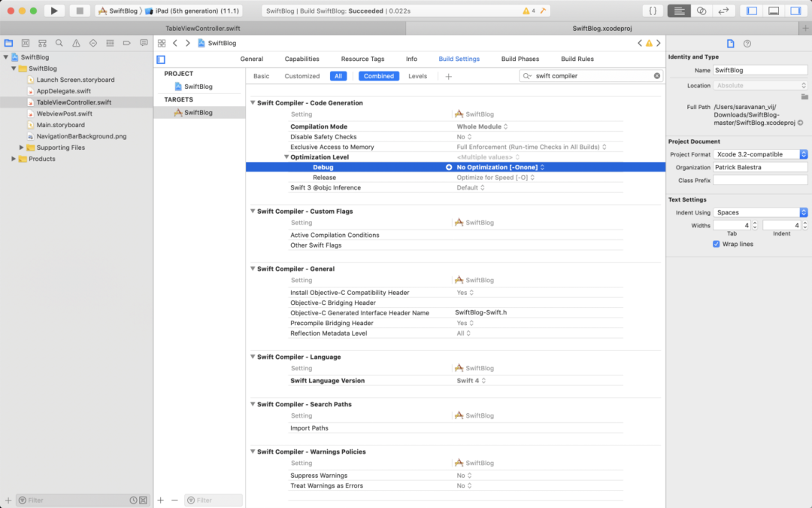This screenshot has height=508, width=812.
Task: Open the General tab
Action: click(252, 59)
